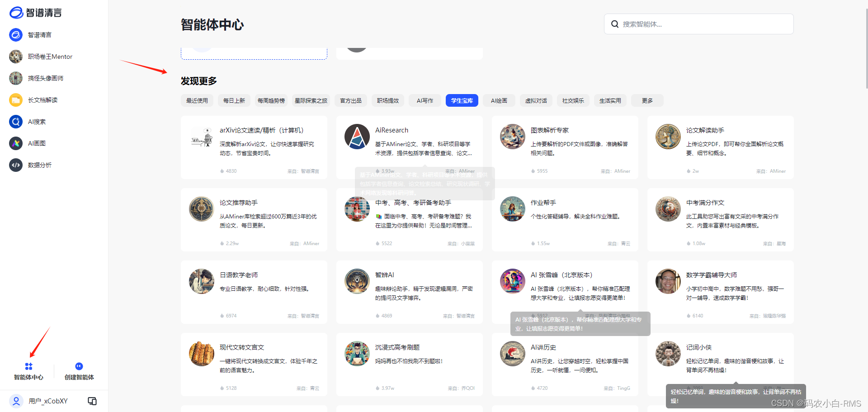This screenshot has width=868, height=412.
Task: Open AiResearch card title
Action: pos(392,130)
